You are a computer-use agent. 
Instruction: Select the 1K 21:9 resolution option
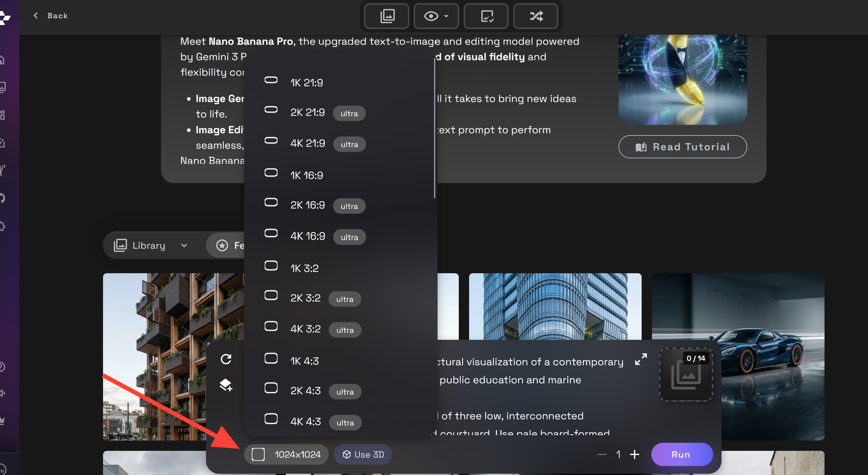(341, 82)
